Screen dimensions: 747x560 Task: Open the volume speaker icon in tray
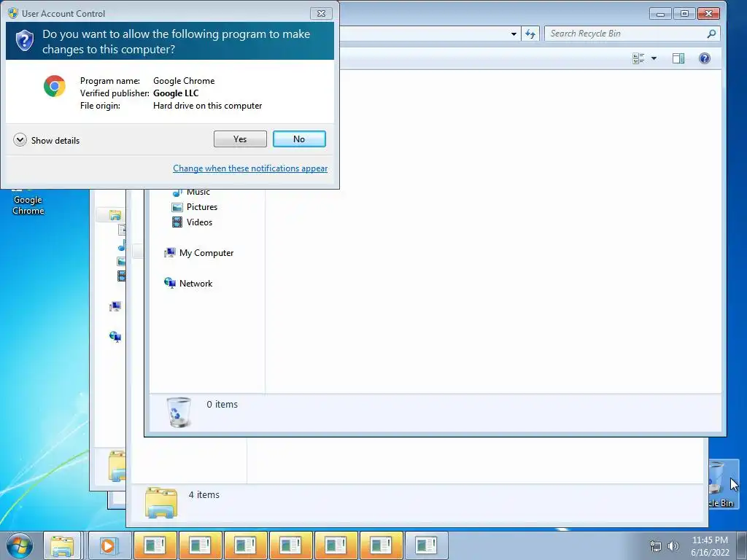click(x=673, y=546)
